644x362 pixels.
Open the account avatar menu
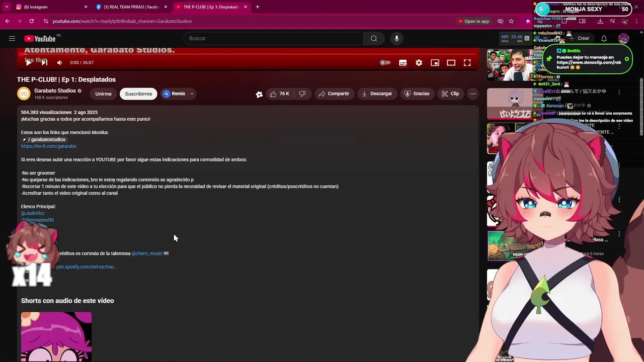(623, 38)
